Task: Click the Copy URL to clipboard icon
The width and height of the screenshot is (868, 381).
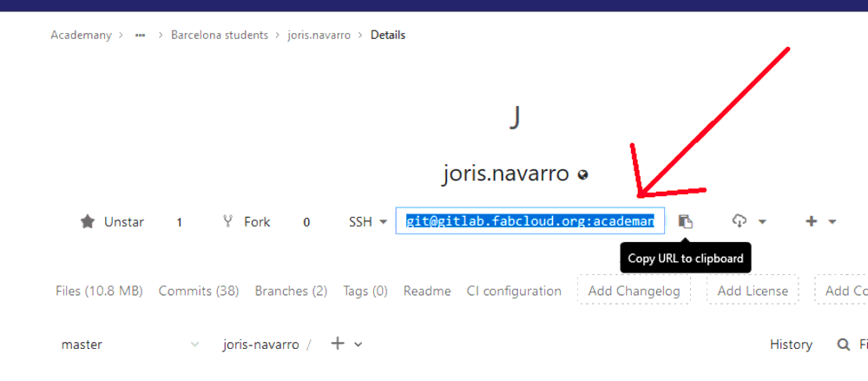Action: (686, 221)
